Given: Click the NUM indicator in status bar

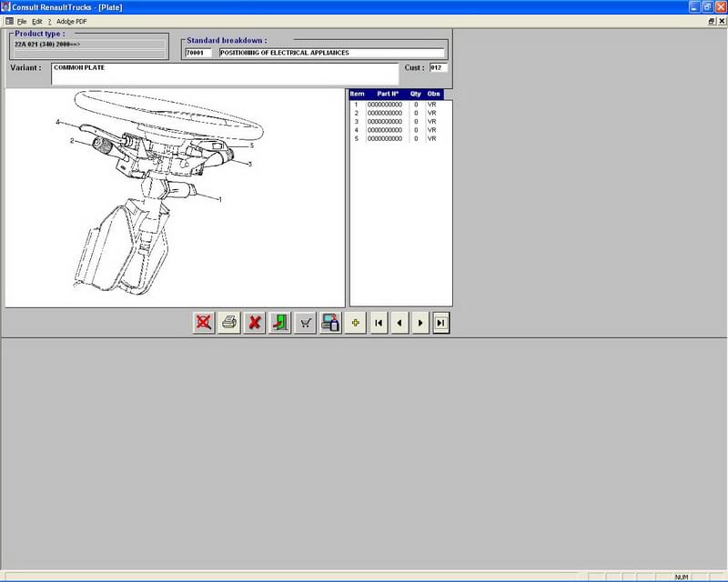Looking at the screenshot, I should coord(682,577).
